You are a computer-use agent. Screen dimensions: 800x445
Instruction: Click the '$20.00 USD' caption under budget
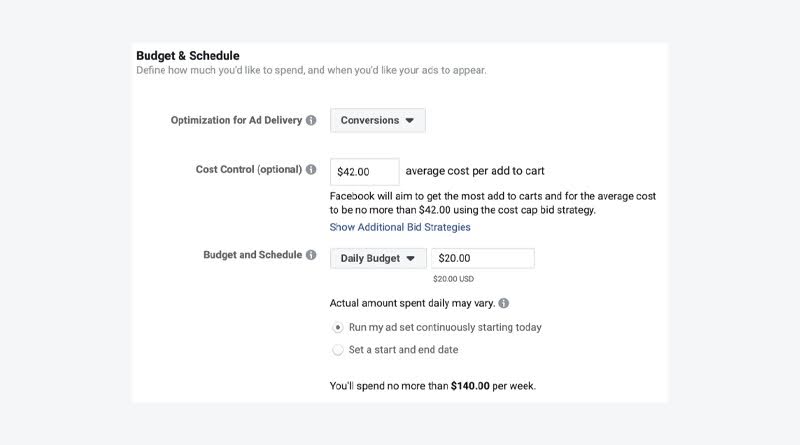[x=454, y=279]
